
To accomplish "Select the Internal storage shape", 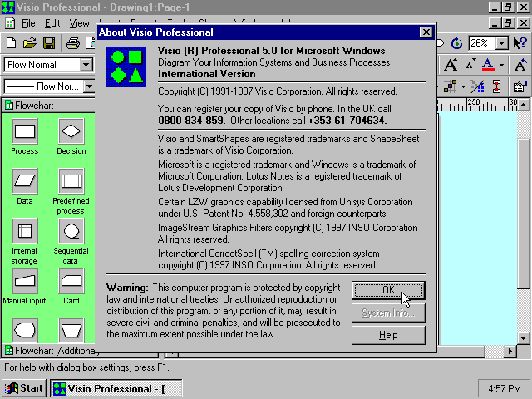I will pos(25,231).
